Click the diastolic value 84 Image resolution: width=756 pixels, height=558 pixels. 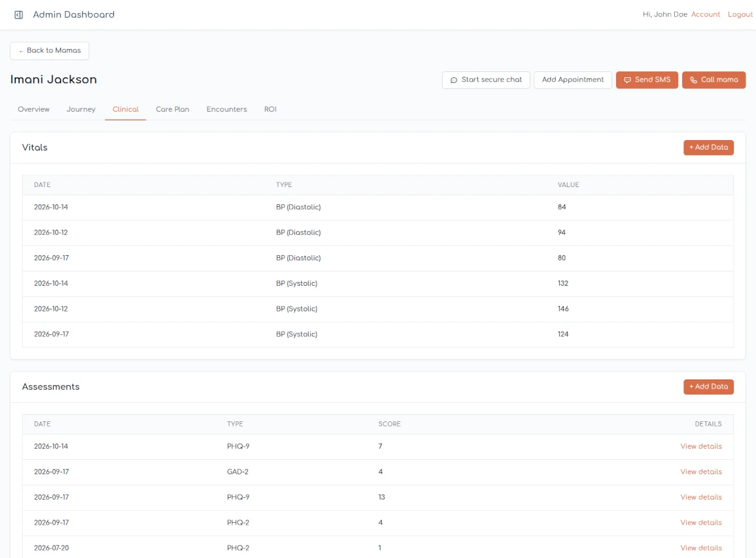[562, 207]
